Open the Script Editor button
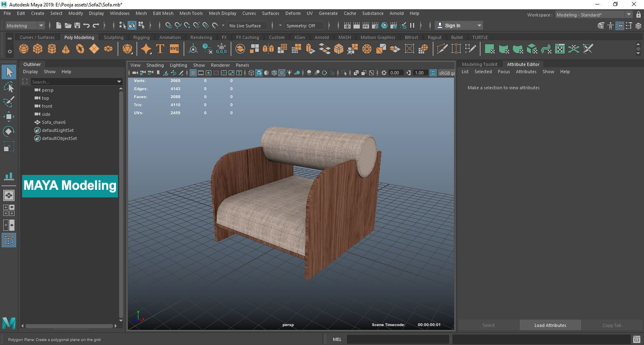The image size is (644, 345). click(x=636, y=339)
